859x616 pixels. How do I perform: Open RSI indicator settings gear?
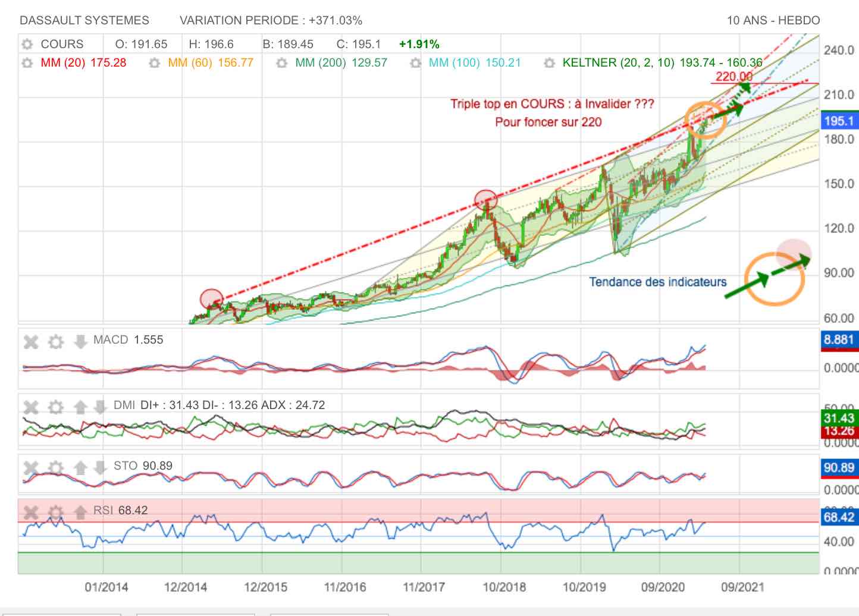pos(56,512)
